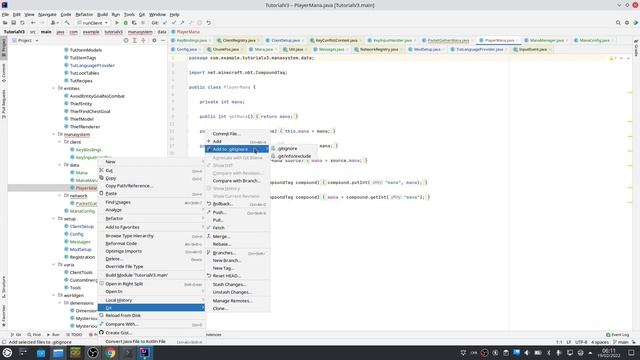Open the File menu

[x=5, y=14]
